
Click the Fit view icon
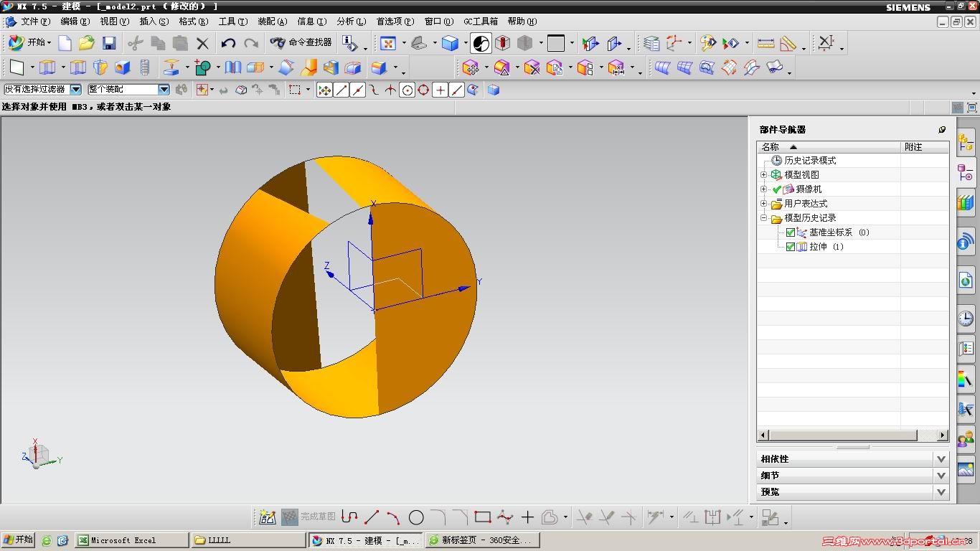coord(388,43)
